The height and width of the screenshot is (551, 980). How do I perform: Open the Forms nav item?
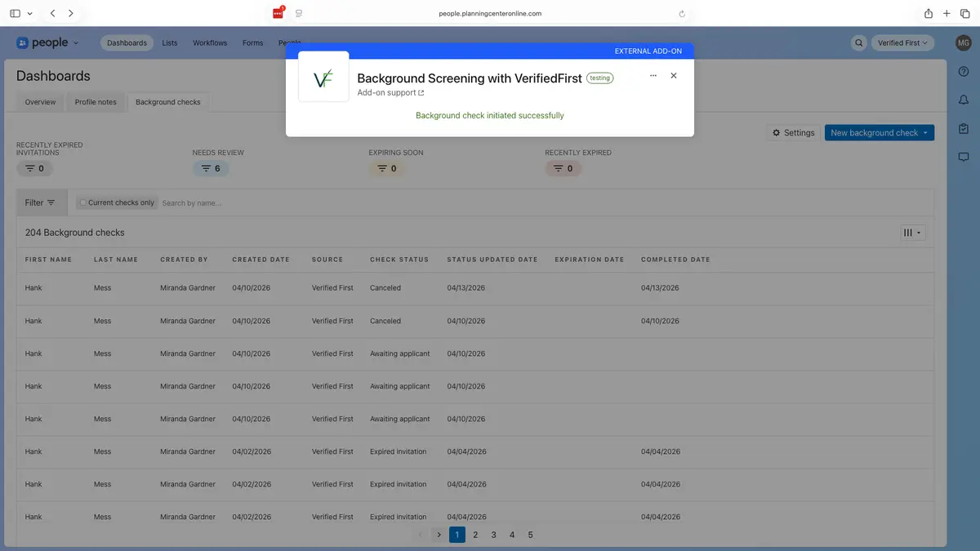click(x=252, y=43)
